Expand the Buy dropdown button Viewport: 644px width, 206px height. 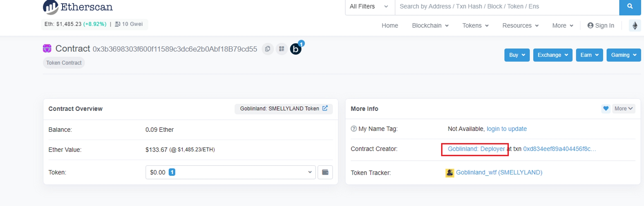[x=516, y=55]
